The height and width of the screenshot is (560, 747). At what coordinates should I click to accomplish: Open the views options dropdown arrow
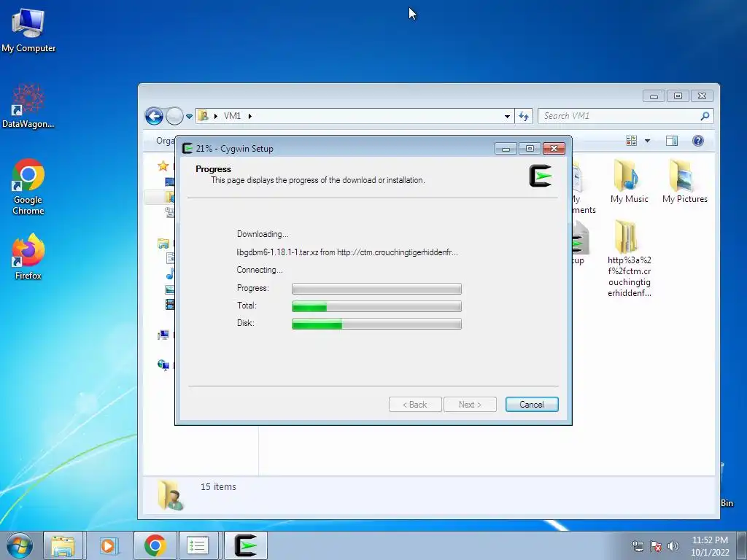(x=647, y=141)
